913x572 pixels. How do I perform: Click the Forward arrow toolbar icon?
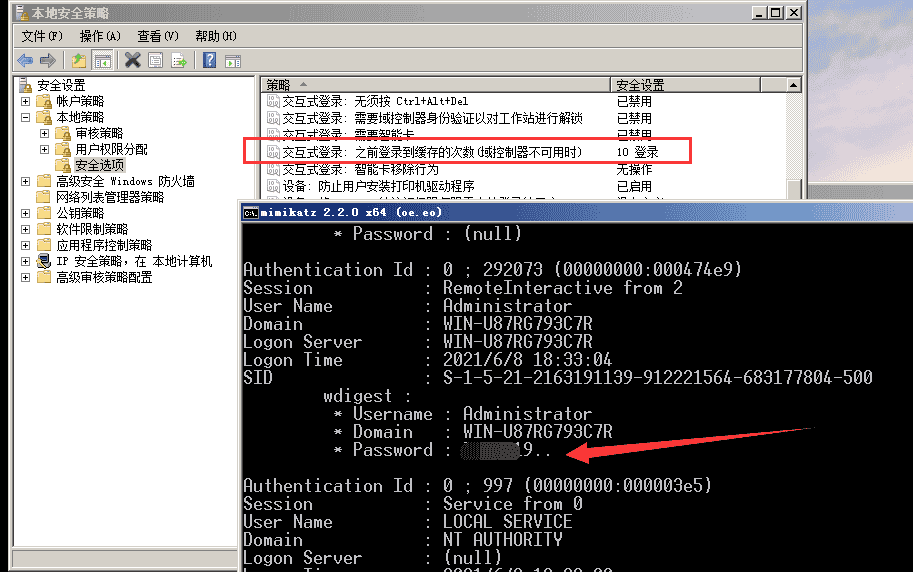(x=47, y=60)
